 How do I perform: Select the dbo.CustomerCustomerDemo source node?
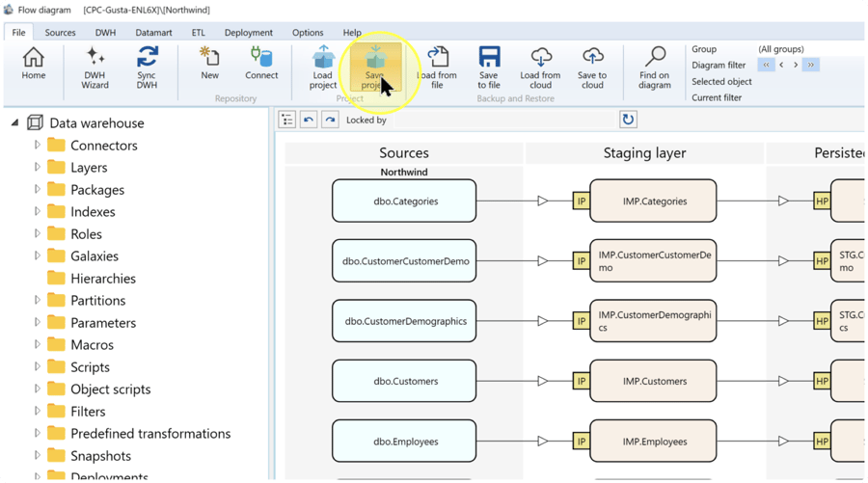coord(404,260)
